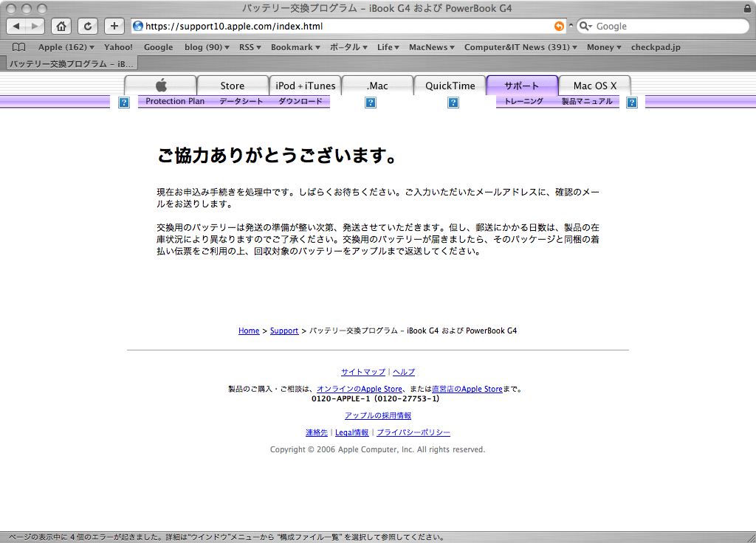Open データシート in the subnavigation
Image resolution: width=756 pixels, height=543 pixels.
(241, 101)
